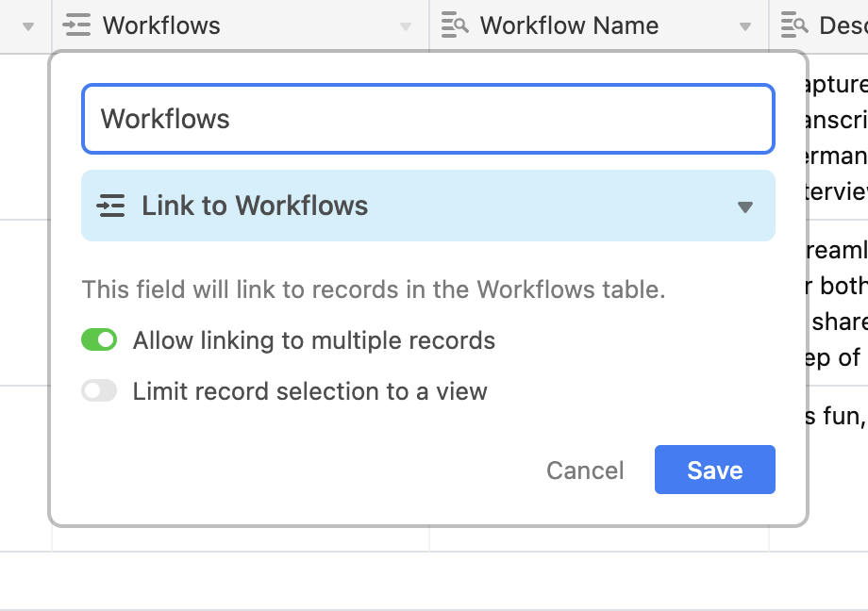Select the Workflow Name column header label

[569, 25]
